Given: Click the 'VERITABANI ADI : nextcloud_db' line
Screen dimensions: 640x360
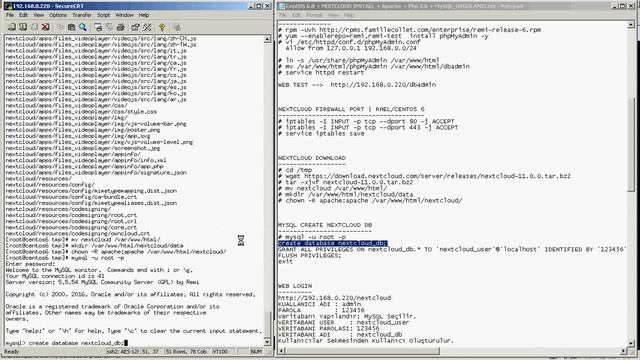Looking at the screenshot, I should click(x=340, y=334).
